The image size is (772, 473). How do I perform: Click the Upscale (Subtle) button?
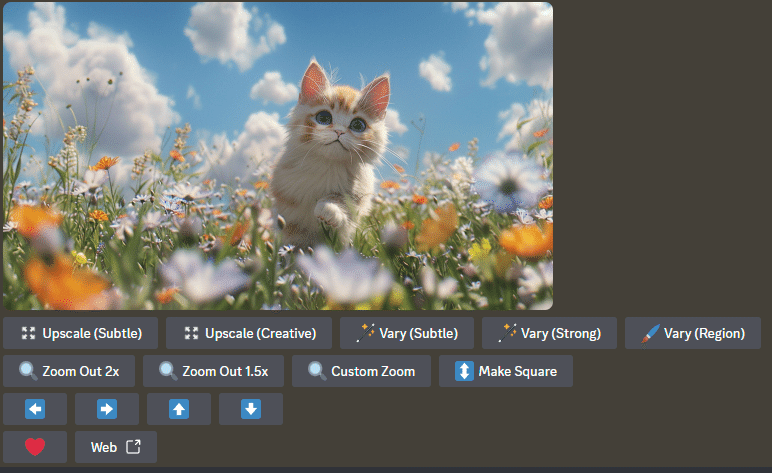pyautogui.click(x=80, y=333)
